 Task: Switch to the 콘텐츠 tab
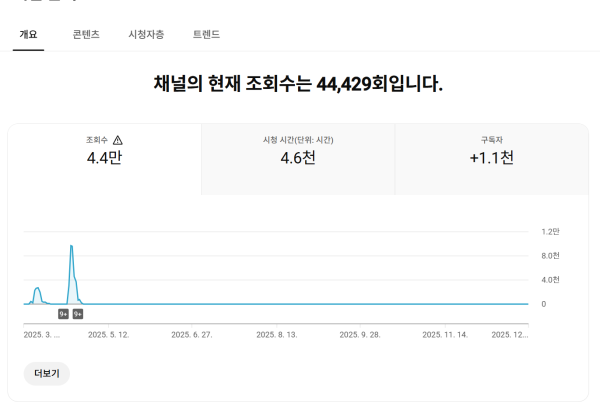85,34
